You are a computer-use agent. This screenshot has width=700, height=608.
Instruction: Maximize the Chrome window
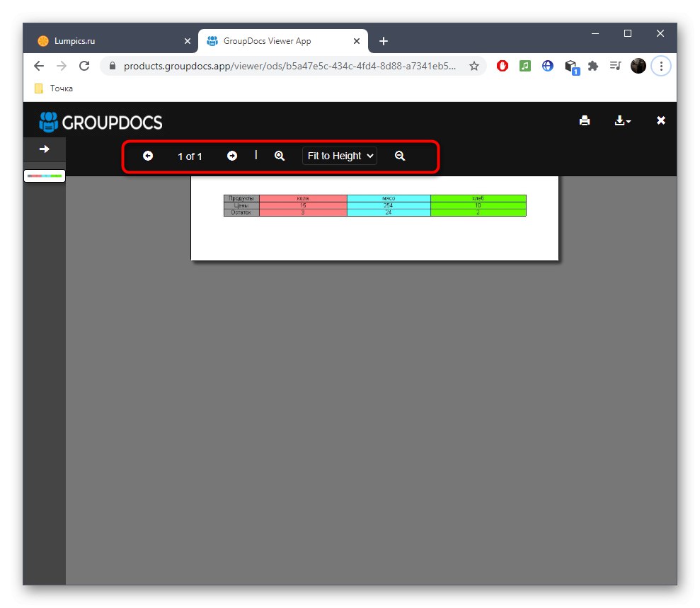coord(628,33)
